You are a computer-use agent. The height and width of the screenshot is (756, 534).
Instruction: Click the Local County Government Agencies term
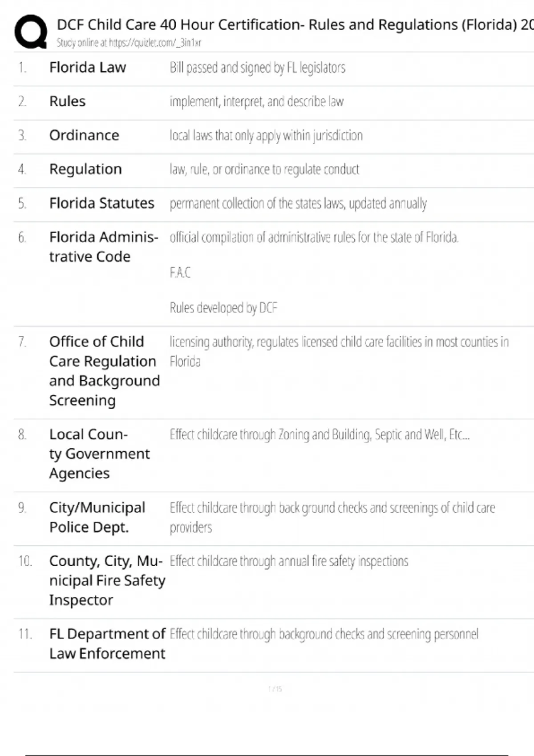[99, 454]
